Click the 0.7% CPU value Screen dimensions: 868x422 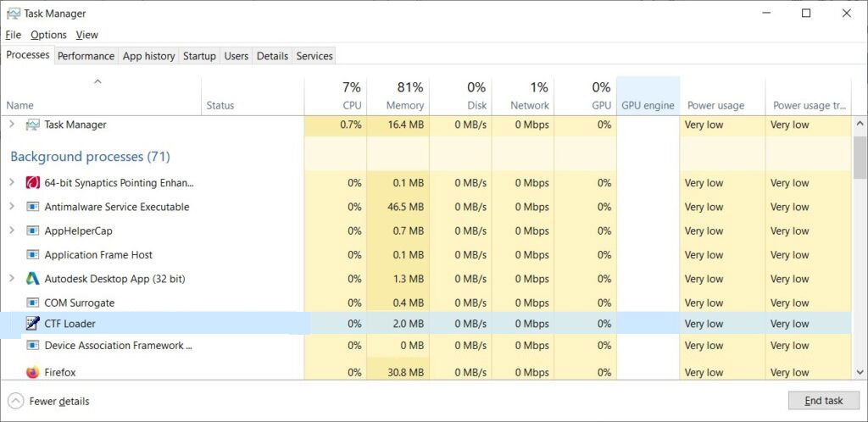351,125
